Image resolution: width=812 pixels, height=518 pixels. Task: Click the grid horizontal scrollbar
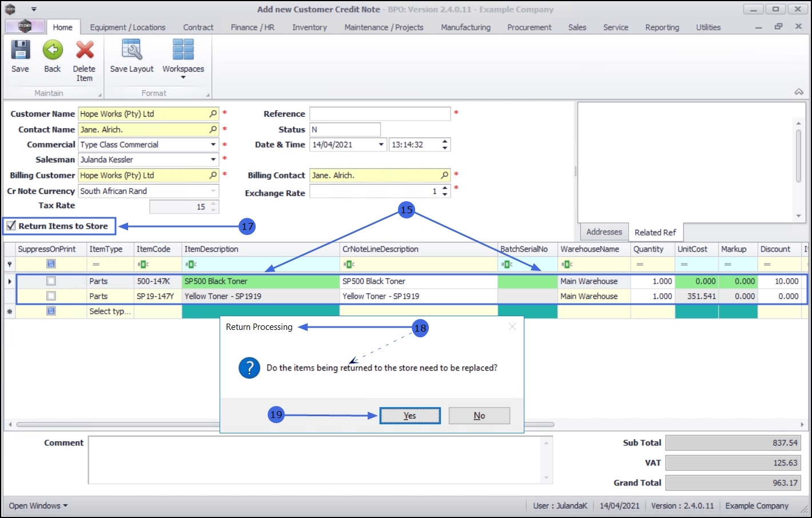tap(285, 424)
